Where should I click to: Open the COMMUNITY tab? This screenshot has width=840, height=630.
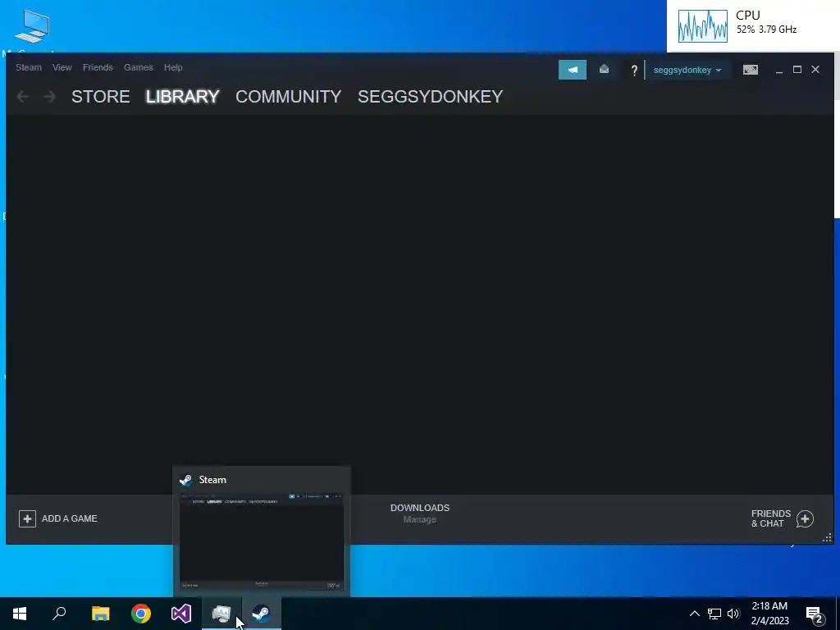click(288, 97)
